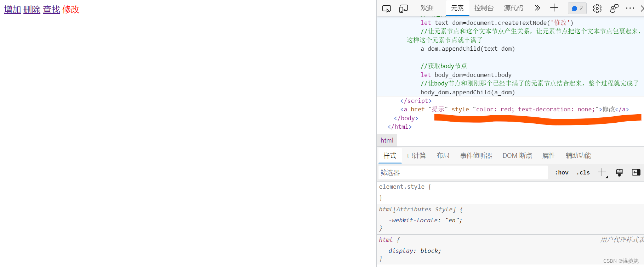Click the inspect element picker icon
Image resolution: width=644 pixels, height=267 pixels.
(387, 9)
